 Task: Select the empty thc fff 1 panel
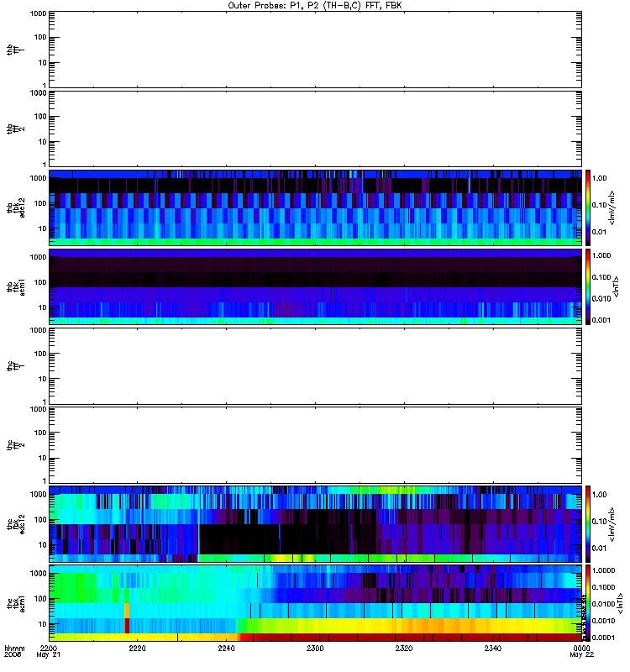(315, 365)
